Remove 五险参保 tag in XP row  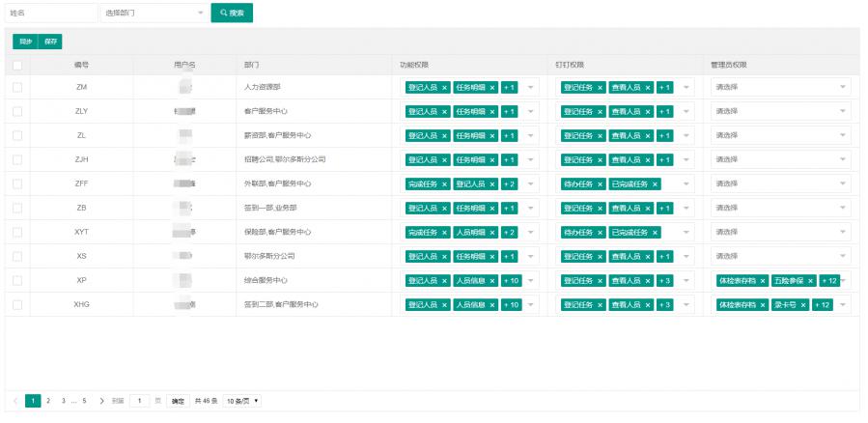811,280
